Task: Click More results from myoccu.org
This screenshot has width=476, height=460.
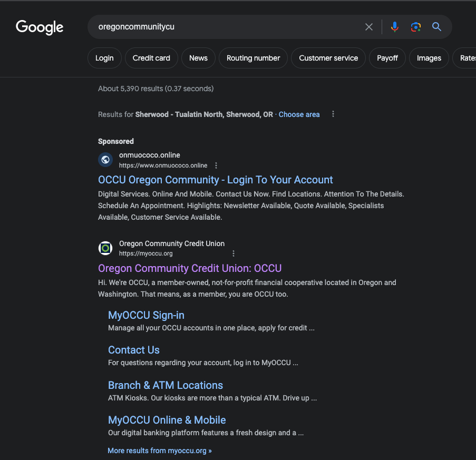Action: (x=160, y=451)
